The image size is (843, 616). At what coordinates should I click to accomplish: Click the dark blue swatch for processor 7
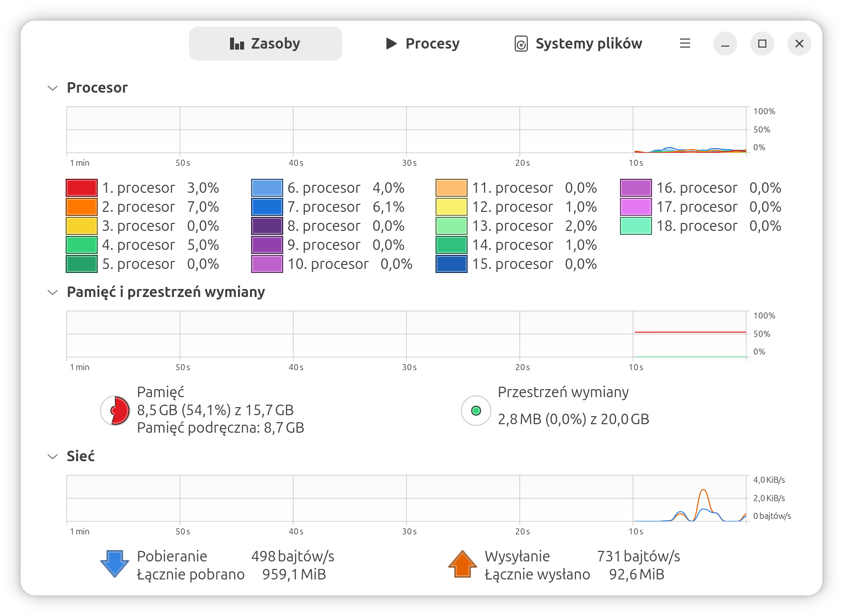tap(267, 206)
